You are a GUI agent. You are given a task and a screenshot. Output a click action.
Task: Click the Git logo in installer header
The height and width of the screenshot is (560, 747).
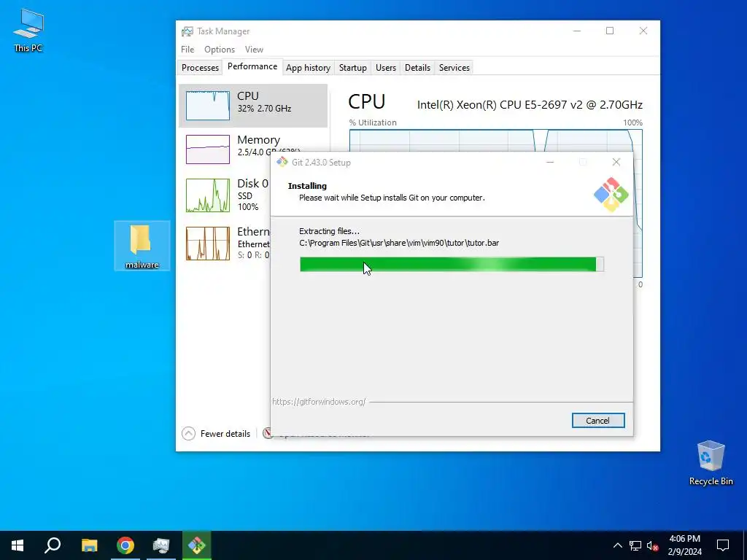611,195
